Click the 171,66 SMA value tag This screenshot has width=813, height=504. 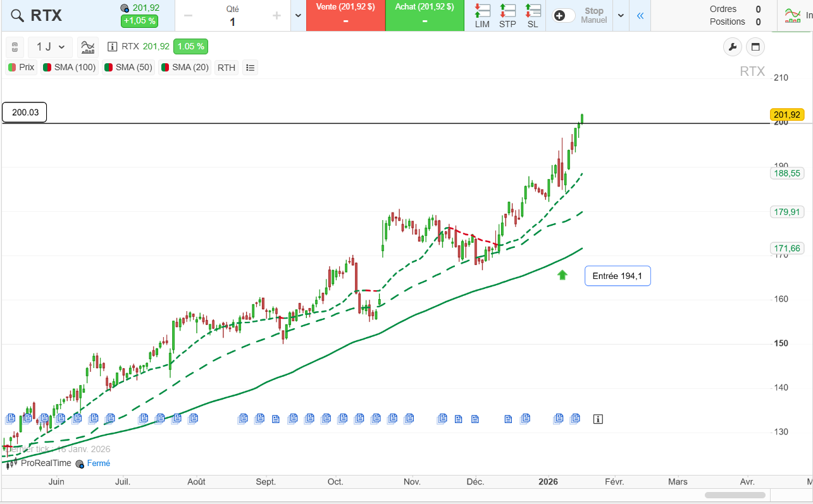(x=786, y=249)
